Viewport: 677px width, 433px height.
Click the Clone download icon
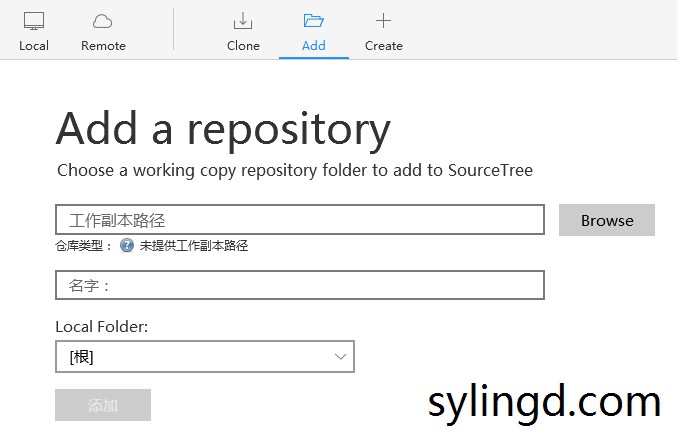click(243, 21)
